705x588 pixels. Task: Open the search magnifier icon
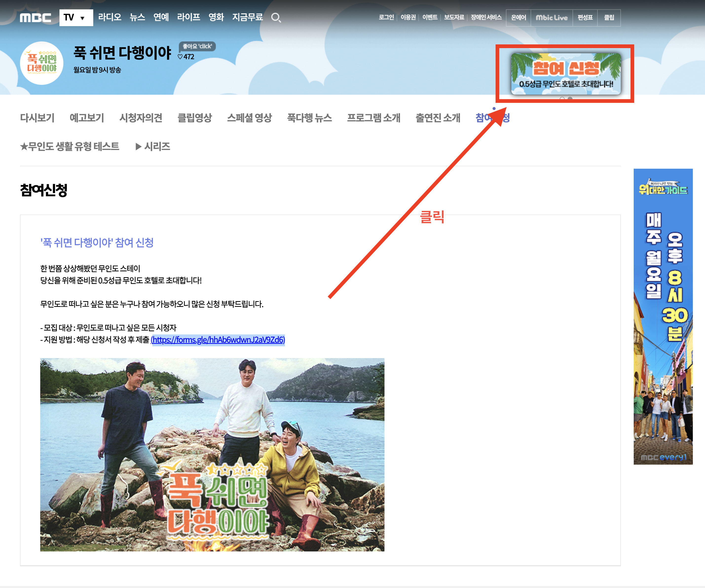click(276, 18)
